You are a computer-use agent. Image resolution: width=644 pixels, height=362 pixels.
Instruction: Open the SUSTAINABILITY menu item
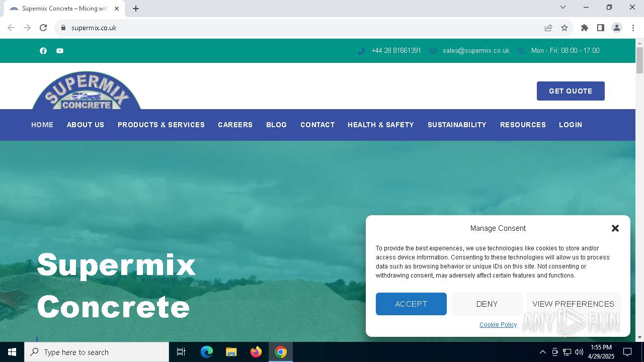coord(457,125)
